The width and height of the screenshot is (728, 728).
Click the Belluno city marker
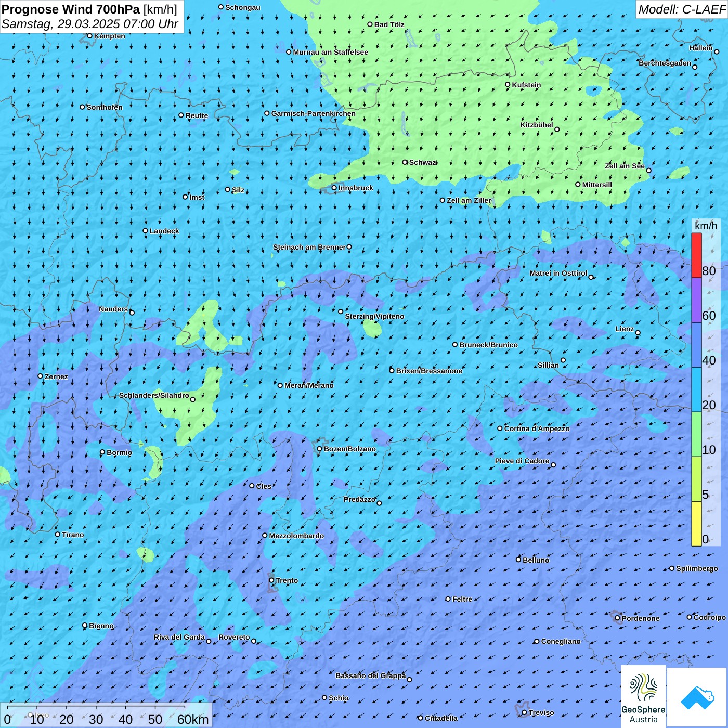click(x=518, y=560)
